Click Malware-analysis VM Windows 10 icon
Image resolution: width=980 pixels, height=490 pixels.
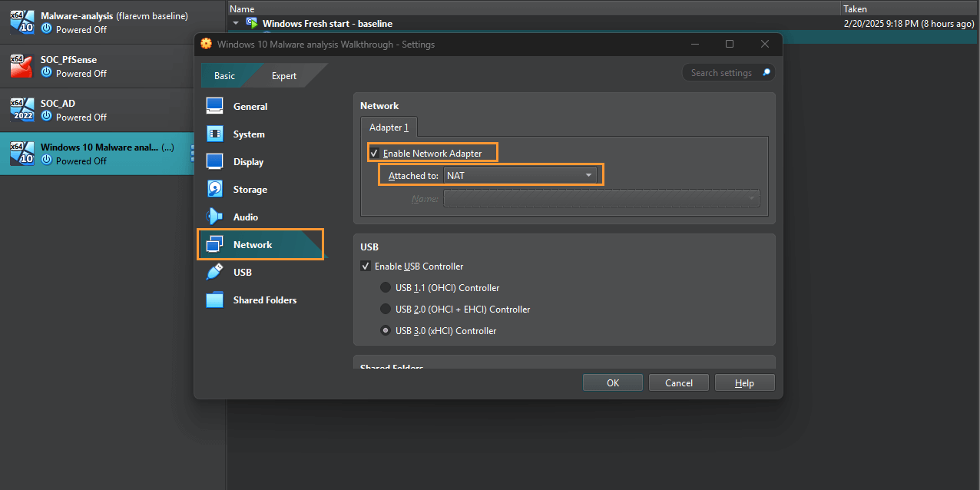click(x=22, y=22)
